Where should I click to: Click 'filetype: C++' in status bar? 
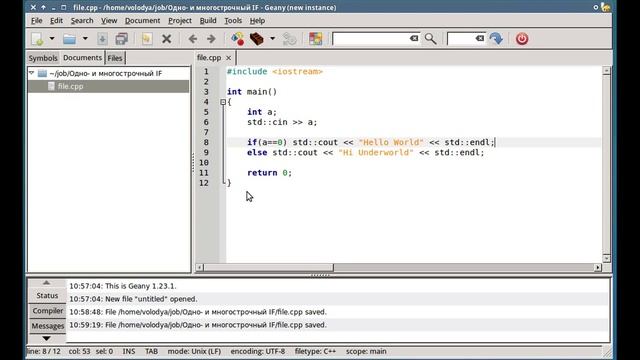point(315,351)
